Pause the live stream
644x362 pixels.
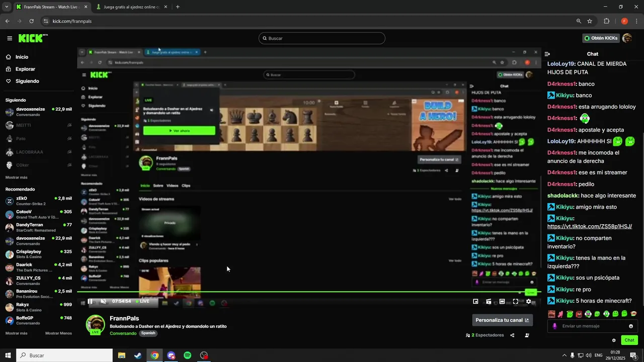coord(90,302)
